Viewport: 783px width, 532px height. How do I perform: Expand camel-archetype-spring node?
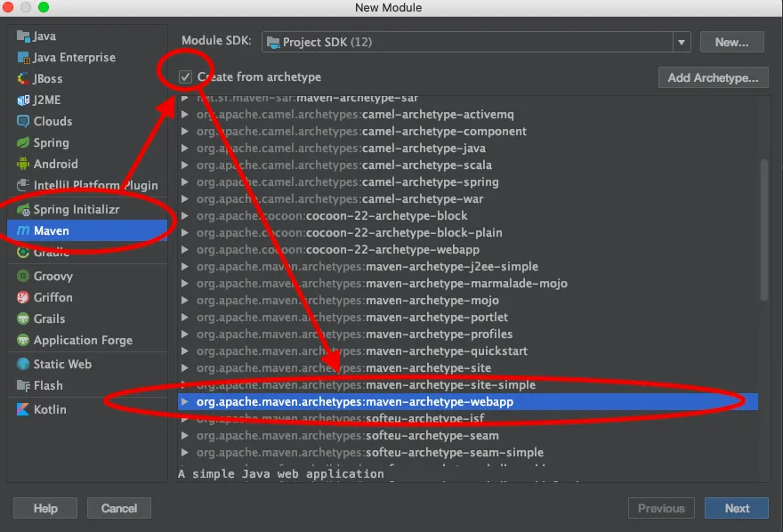[x=185, y=182]
